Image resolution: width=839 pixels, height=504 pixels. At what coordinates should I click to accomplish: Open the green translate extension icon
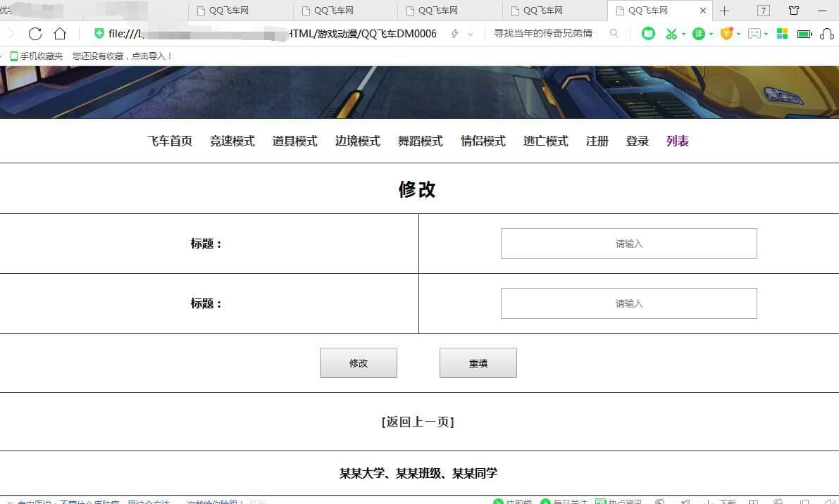click(x=698, y=34)
